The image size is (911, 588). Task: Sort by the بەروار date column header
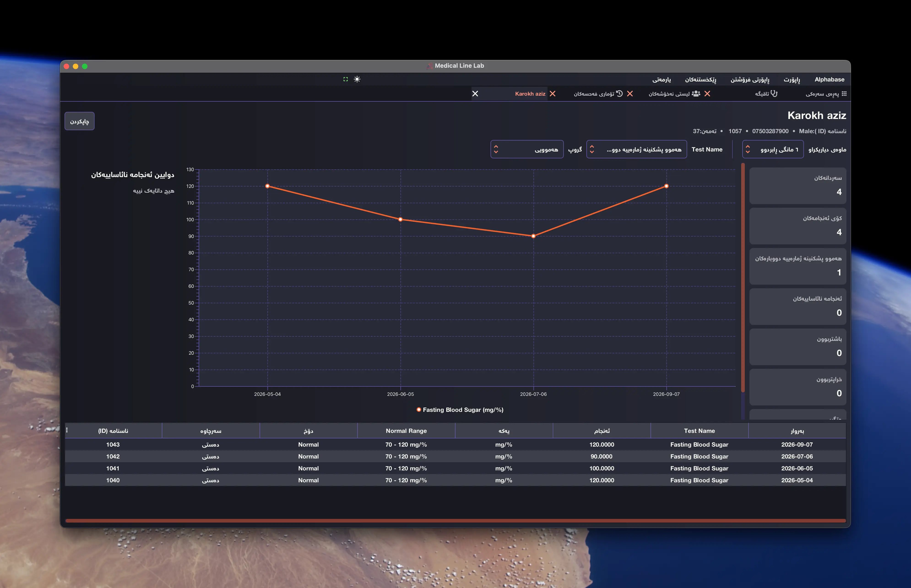click(x=797, y=431)
